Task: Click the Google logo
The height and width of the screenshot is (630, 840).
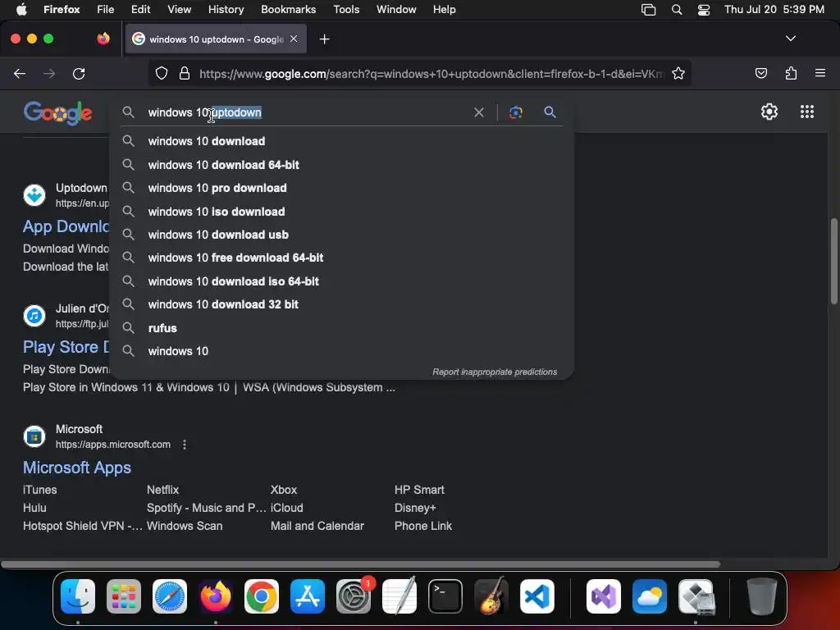Action: (x=58, y=113)
